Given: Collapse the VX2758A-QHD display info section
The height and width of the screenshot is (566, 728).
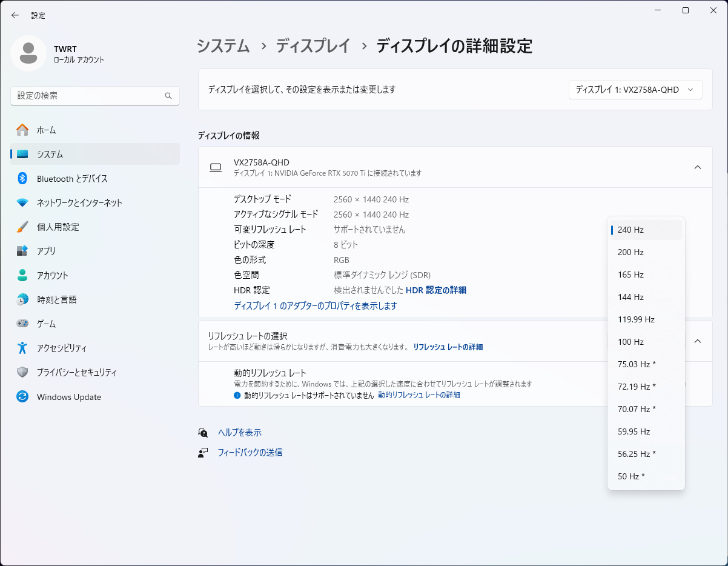Looking at the screenshot, I should click(x=697, y=167).
